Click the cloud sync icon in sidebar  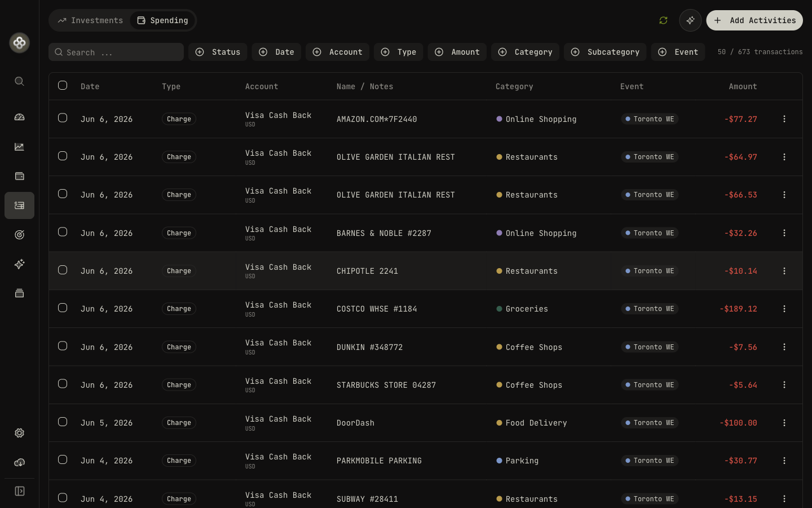pos(20,462)
